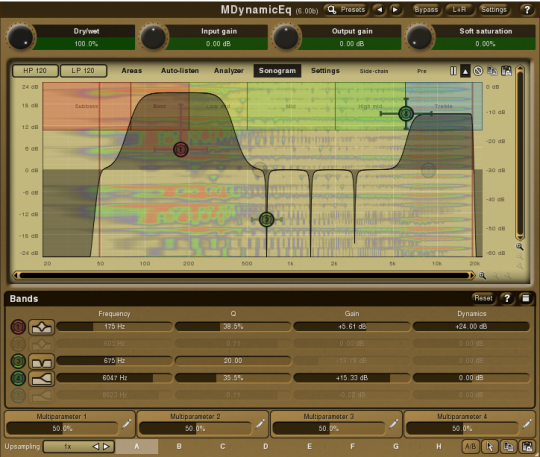Select preset slot A
Image resolution: width=540 pixels, height=457 pixels.
(x=137, y=447)
